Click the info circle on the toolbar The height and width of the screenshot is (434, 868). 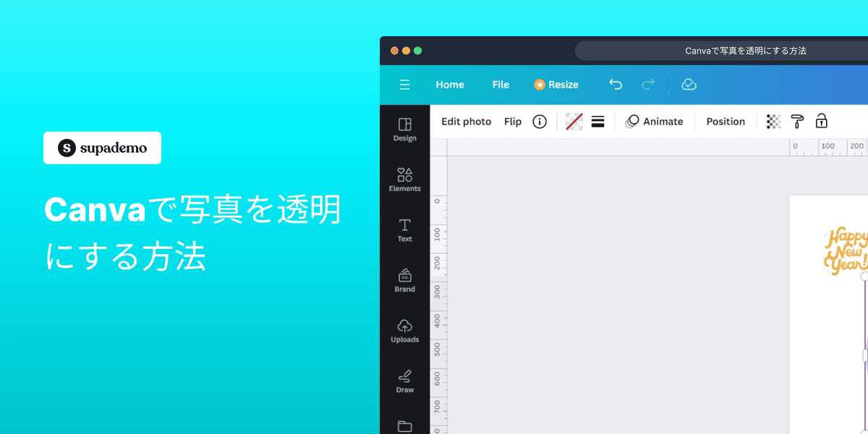(540, 122)
